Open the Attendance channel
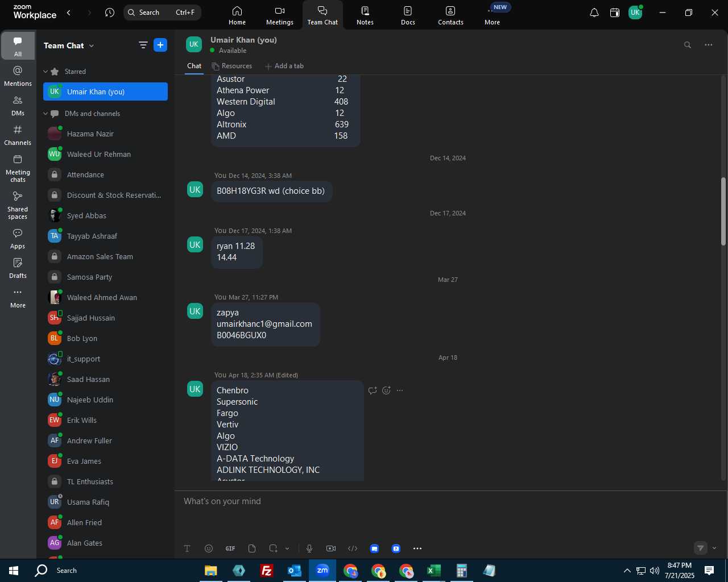 coord(106,175)
